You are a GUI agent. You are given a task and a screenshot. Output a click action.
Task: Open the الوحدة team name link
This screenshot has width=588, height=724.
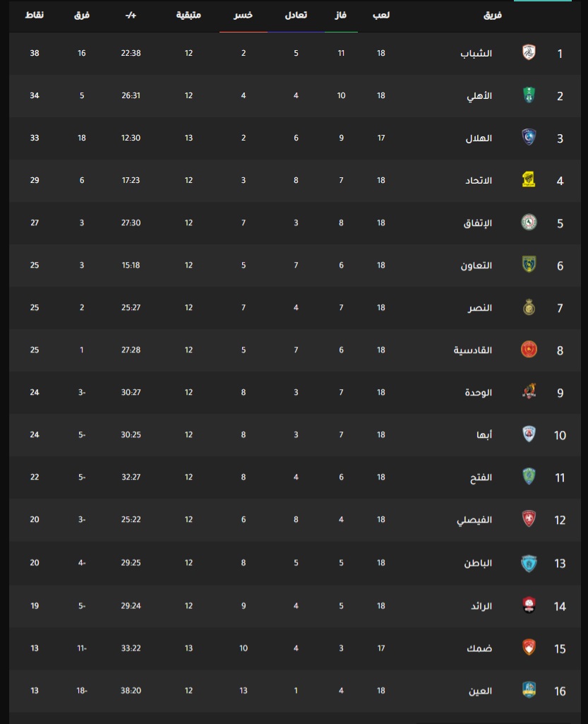coord(479,393)
